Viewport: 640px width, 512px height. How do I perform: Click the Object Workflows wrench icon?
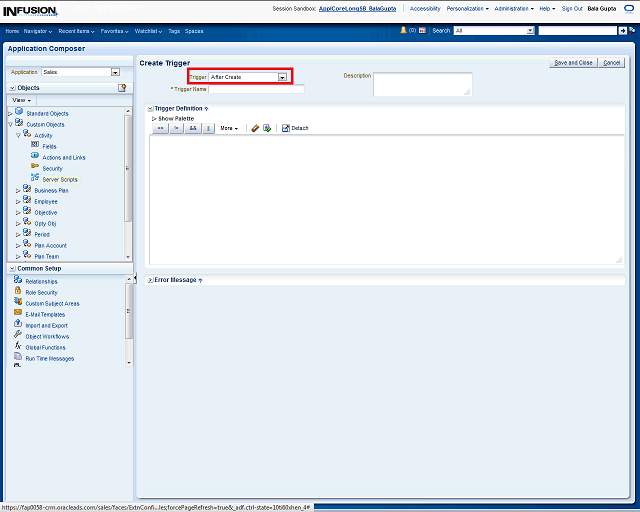tap(18, 334)
